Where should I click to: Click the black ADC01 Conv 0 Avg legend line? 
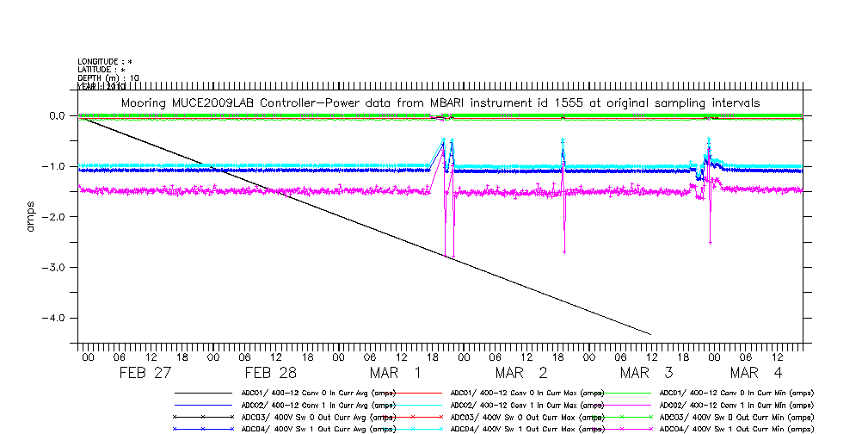(x=203, y=393)
